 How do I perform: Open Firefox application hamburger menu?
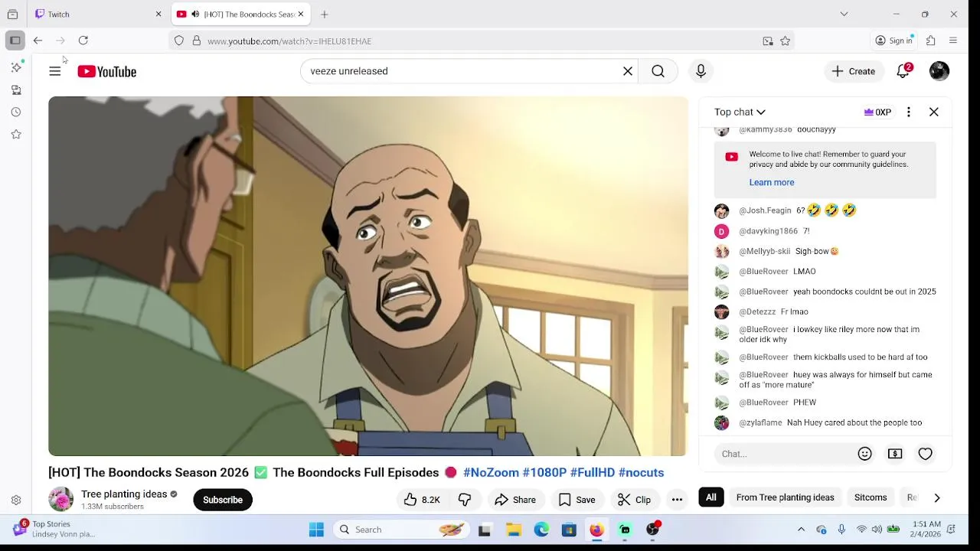953,41
